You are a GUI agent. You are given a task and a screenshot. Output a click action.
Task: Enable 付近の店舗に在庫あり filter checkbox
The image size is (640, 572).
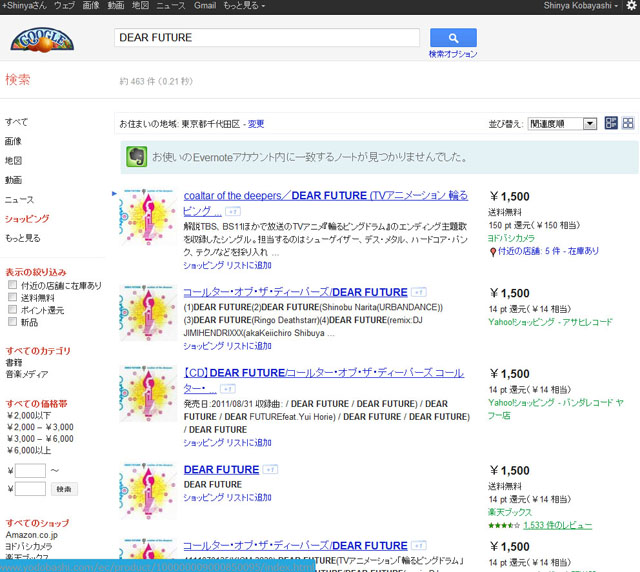pyautogui.click(x=12, y=286)
